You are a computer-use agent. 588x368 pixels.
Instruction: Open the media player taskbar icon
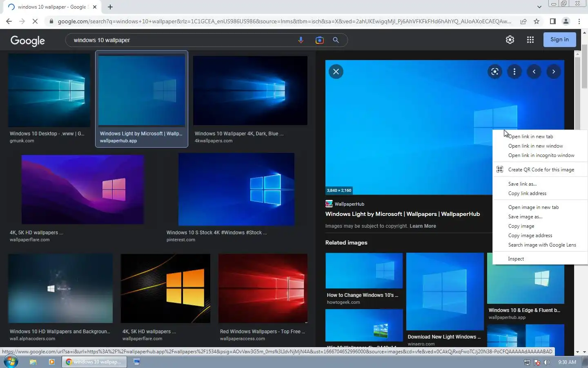point(51,362)
